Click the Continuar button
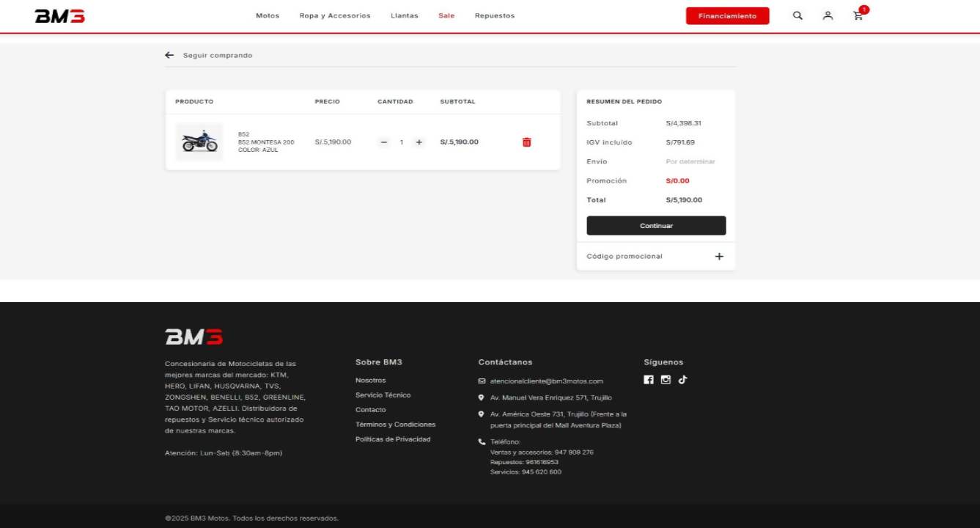 [656, 226]
